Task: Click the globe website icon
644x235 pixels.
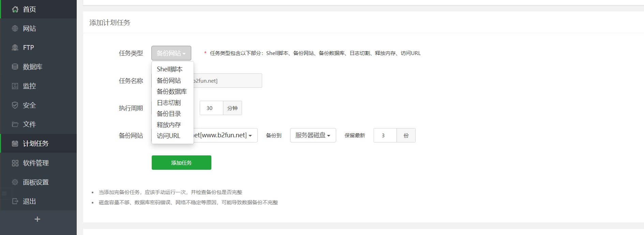Action: [x=15, y=28]
